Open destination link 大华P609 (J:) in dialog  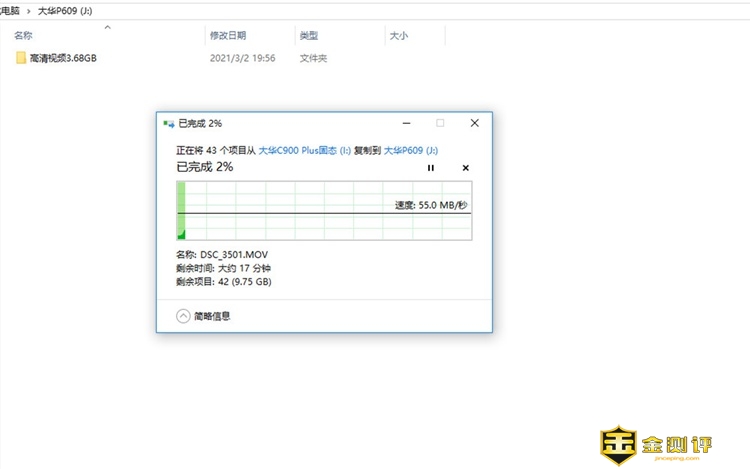click(411, 150)
